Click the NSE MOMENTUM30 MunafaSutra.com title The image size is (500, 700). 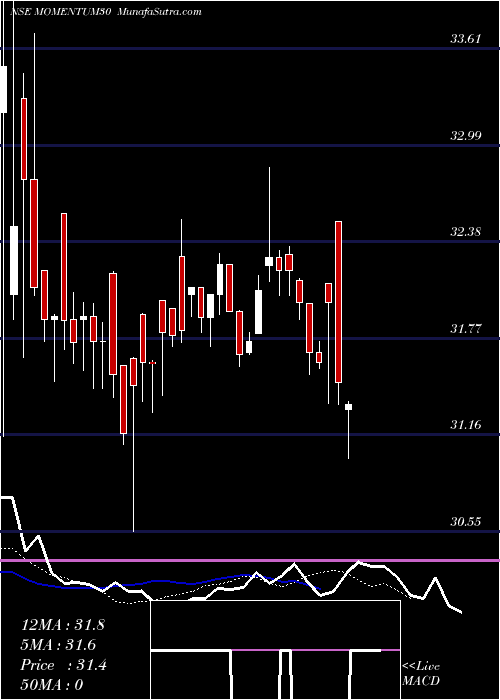point(106,12)
